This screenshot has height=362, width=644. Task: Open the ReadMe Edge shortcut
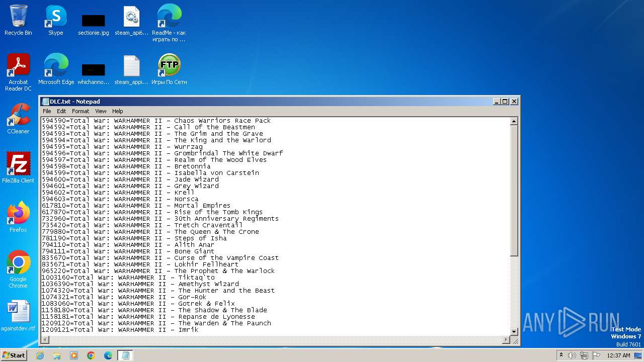pos(169,23)
